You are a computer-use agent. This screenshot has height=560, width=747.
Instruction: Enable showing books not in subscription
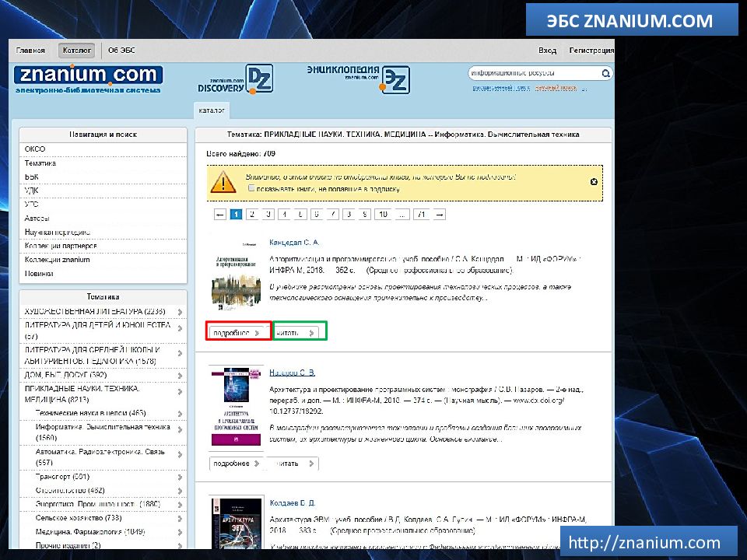tap(251, 188)
